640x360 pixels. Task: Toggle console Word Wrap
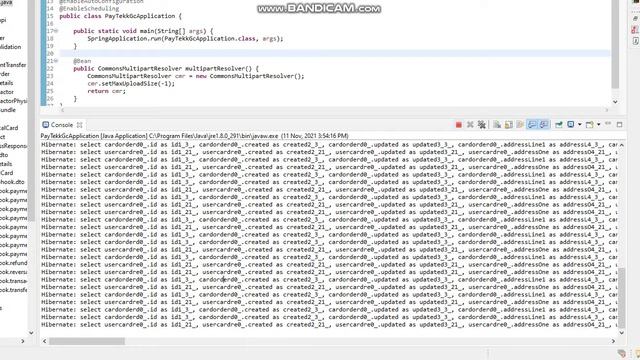pyautogui.click(x=520, y=124)
